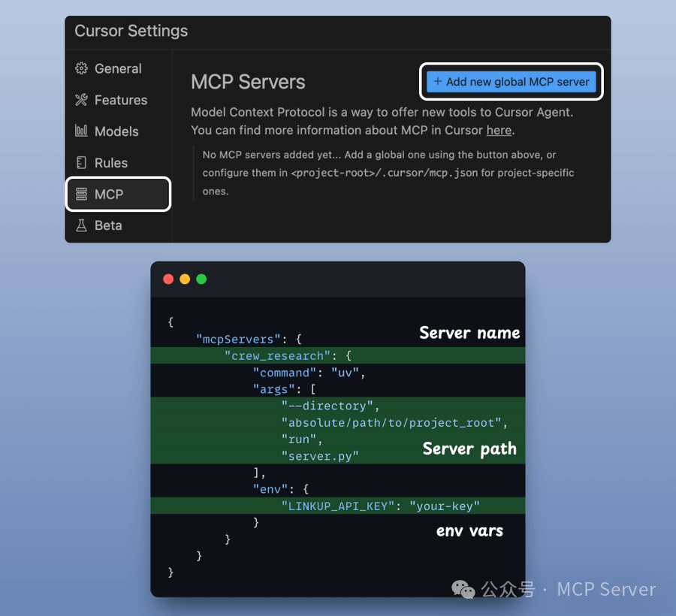Click the Features tools icon
This screenshot has width=676, height=616.
(x=81, y=100)
